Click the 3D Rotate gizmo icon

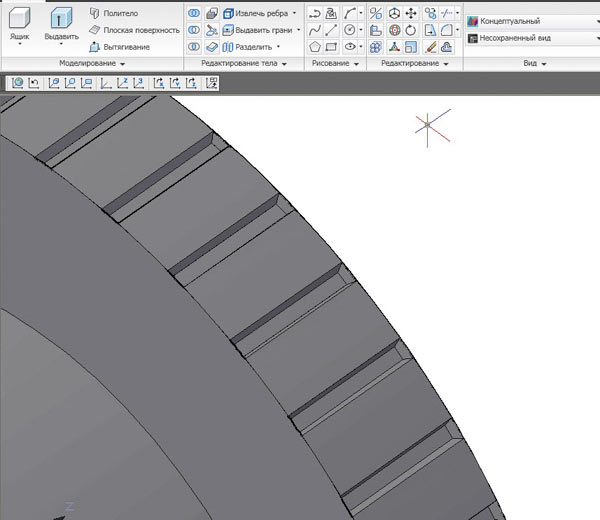coord(394,30)
